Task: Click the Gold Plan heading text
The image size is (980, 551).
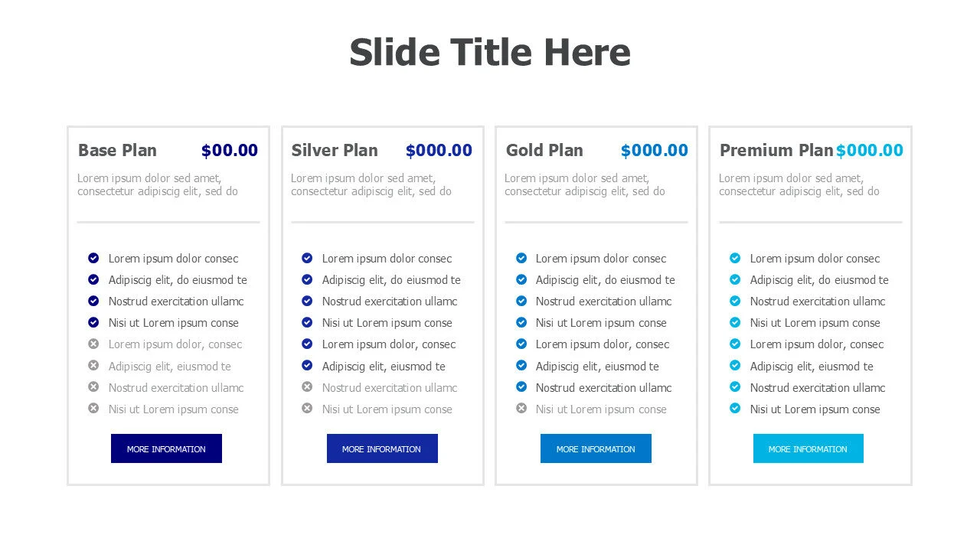Action: [x=544, y=151]
